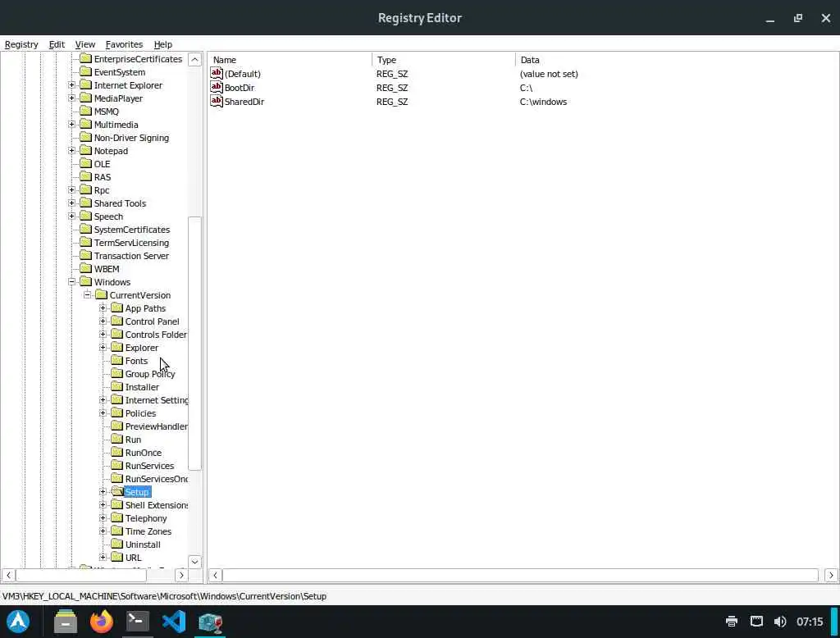This screenshot has height=638, width=840.
Task: Click the Uninstall folder icon
Action: [116, 545]
